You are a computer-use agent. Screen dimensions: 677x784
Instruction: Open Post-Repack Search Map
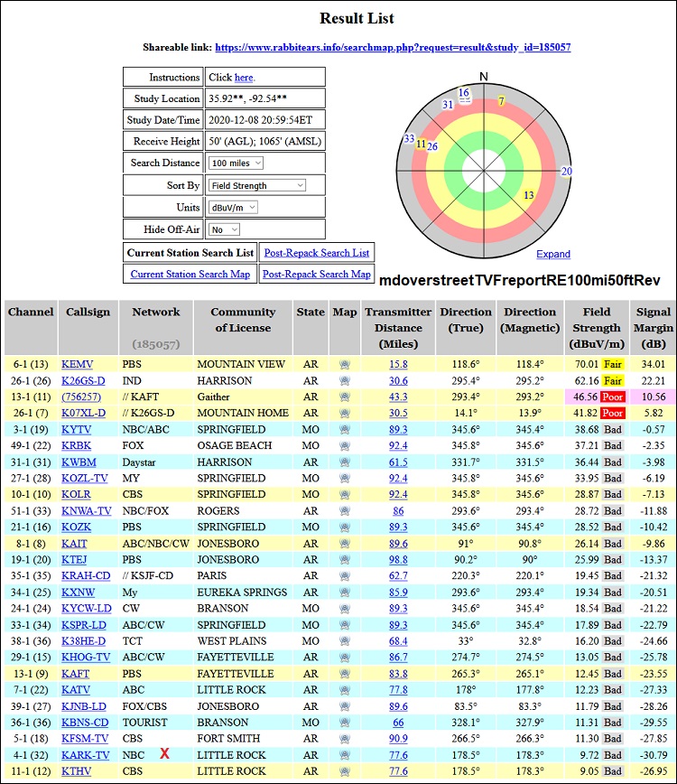(x=316, y=275)
